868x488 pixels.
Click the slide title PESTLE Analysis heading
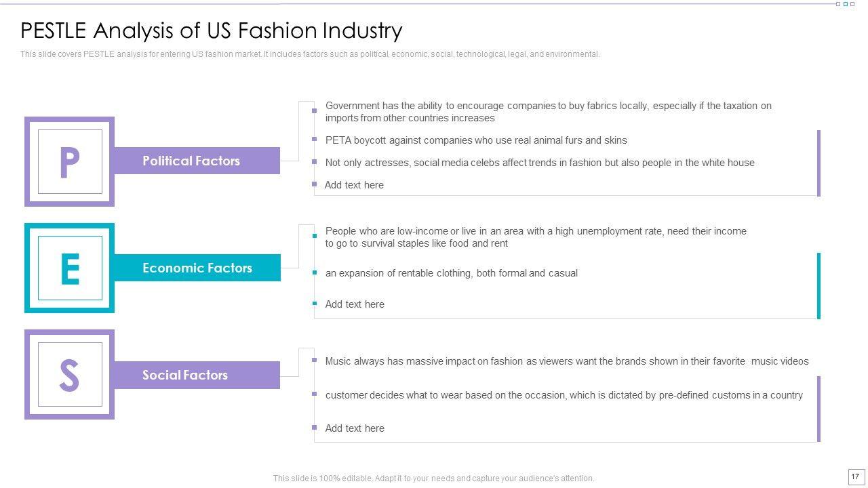pyautogui.click(x=212, y=30)
